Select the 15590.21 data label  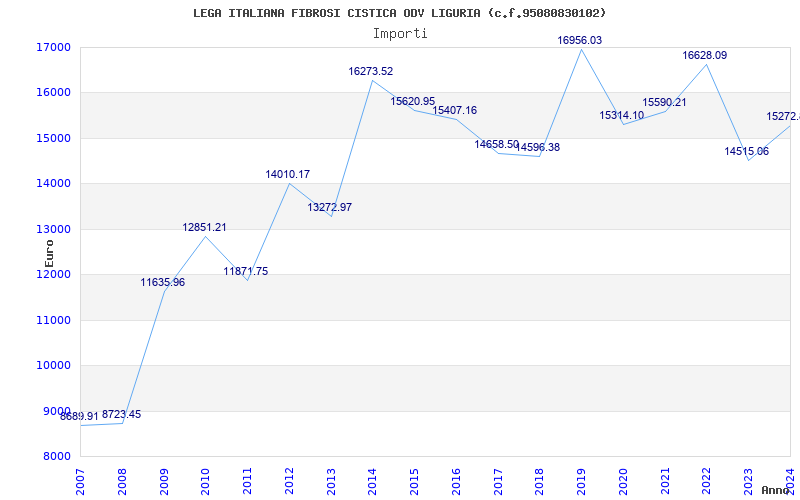coord(664,102)
